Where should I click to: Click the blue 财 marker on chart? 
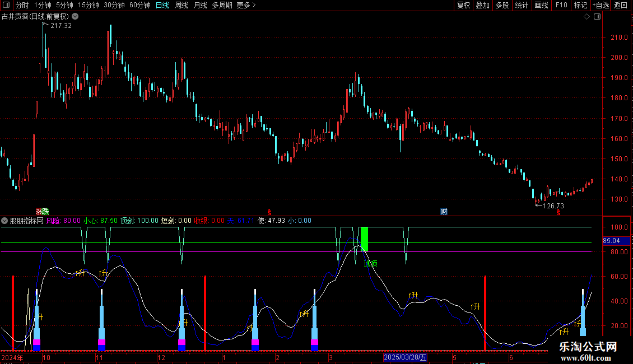444,212
